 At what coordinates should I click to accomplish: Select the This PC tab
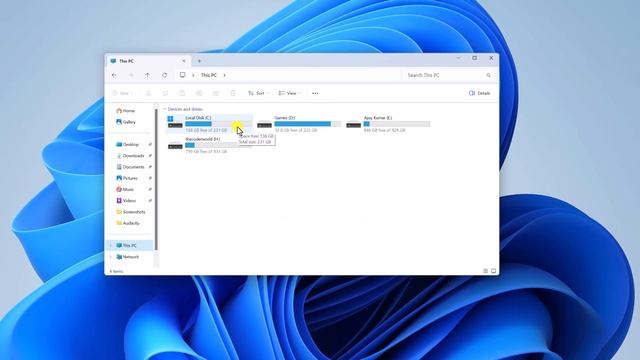coord(148,61)
